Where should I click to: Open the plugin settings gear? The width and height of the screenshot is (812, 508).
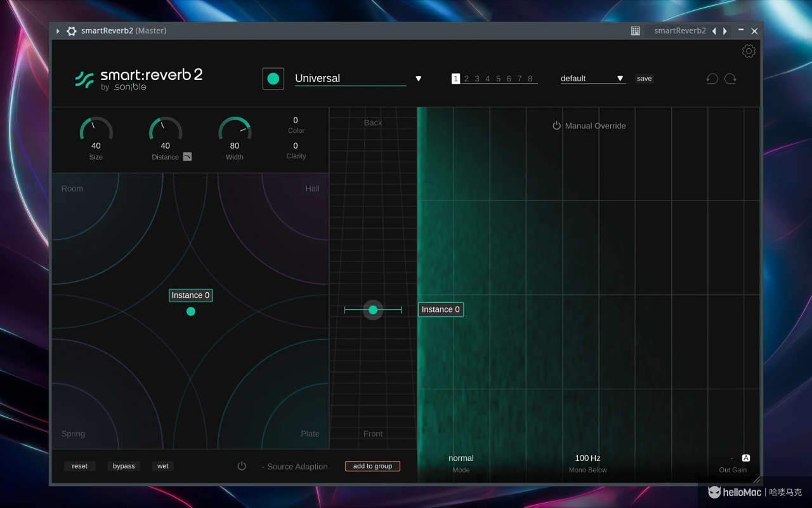coord(749,51)
